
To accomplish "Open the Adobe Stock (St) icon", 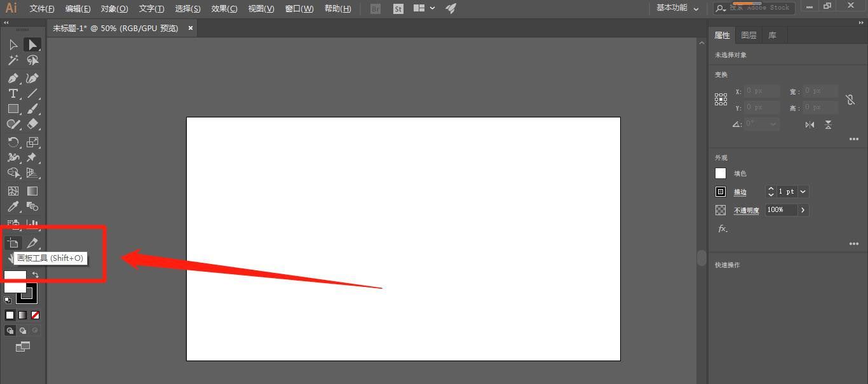I will click(x=398, y=9).
